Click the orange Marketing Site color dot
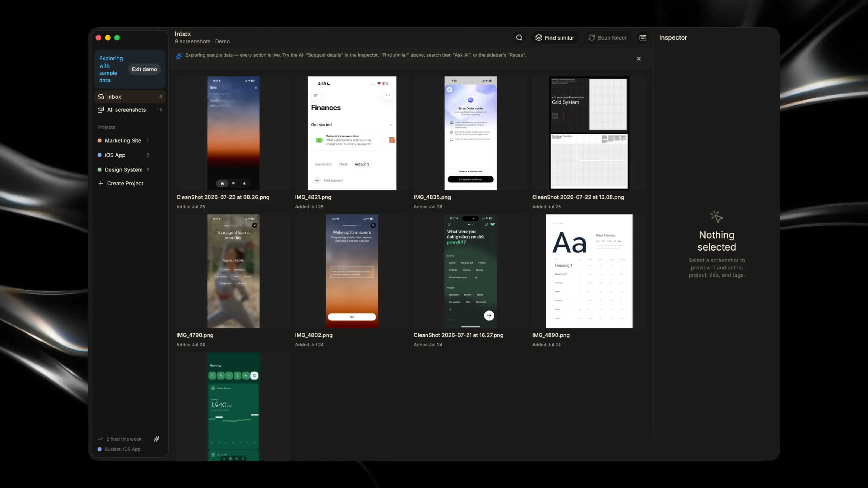868x488 pixels. pos(99,140)
